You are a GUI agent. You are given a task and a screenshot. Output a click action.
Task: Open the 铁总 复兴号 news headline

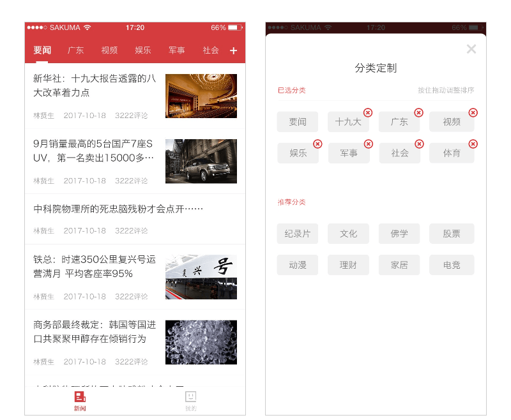point(95,266)
